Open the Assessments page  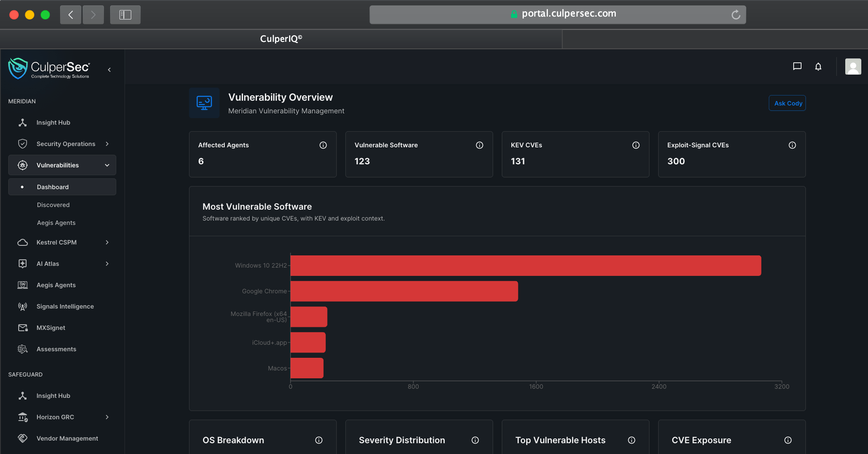point(62,349)
